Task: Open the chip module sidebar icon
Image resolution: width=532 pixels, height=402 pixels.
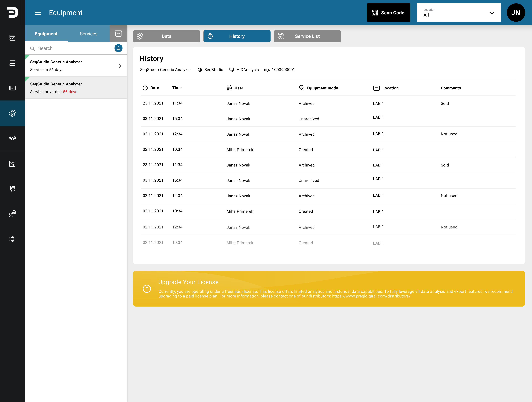Action: (13, 239)
